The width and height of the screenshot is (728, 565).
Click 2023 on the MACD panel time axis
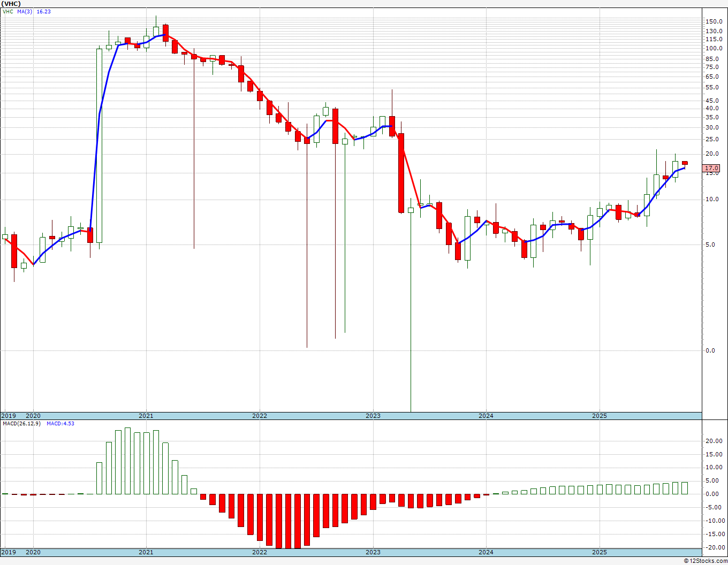[373, 552]
